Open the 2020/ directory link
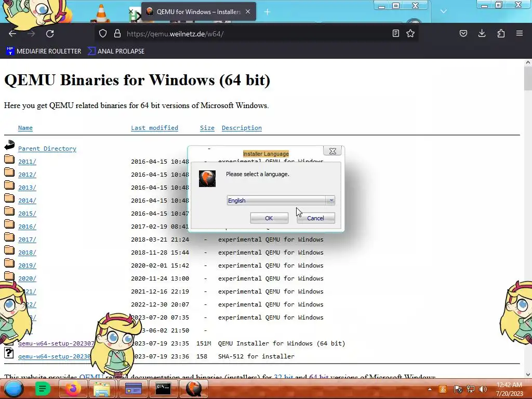 [x=27, y=278]
